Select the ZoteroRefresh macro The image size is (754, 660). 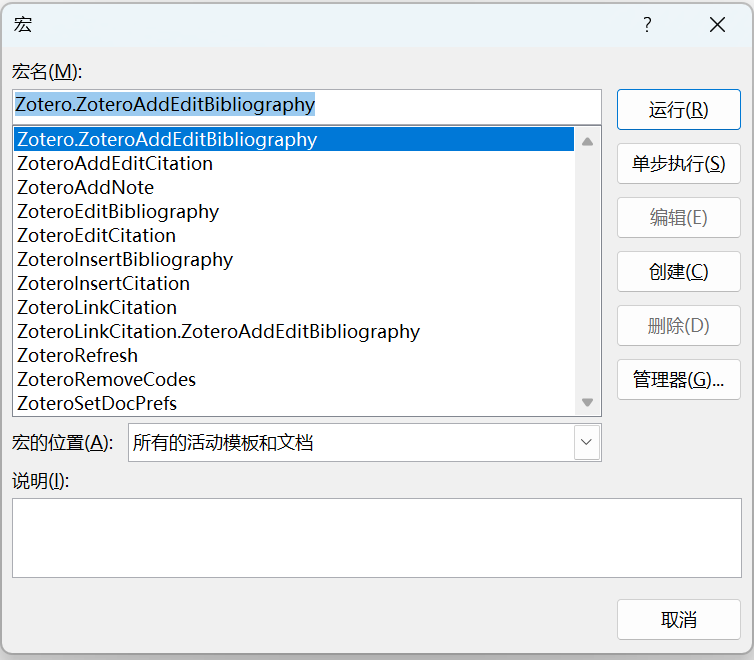coord(294,356)
